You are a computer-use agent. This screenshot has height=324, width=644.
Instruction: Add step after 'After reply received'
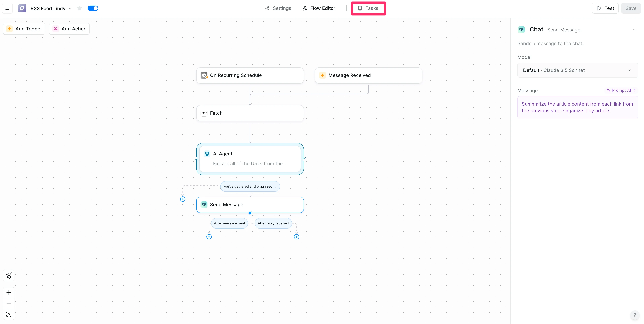[x=297, y=237]
